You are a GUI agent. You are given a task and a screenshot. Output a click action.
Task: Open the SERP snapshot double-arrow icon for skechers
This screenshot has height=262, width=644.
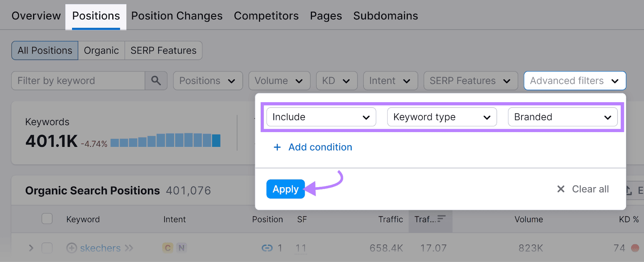(128, 248)
